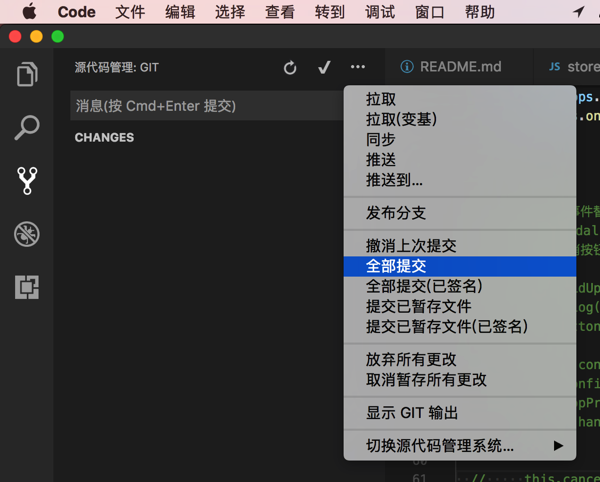The width and height of the screenshot is (600, 482).
Task: Expand 切换源代码管理系统... submenu arrow
Action: [x=558, y=446]
